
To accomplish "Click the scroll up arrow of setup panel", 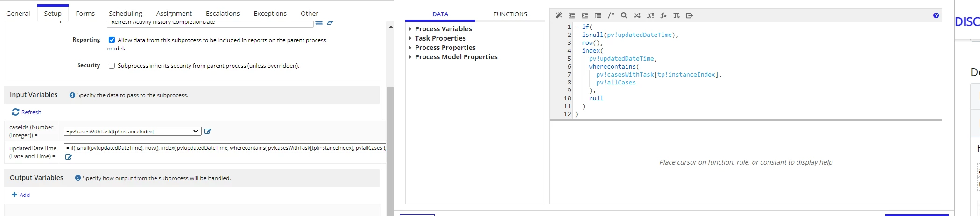I will point(390,27).
